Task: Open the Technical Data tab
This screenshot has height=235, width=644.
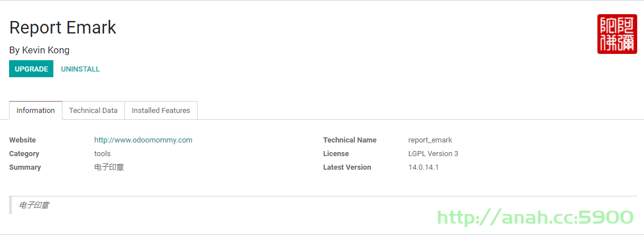Action: point(93,111)
